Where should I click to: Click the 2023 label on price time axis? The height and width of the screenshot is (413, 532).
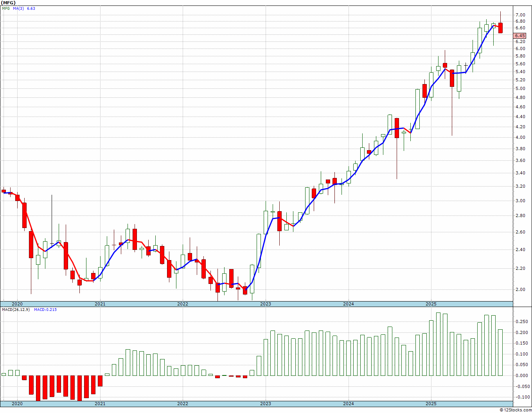pyautogui.click(x=265, y=304)
